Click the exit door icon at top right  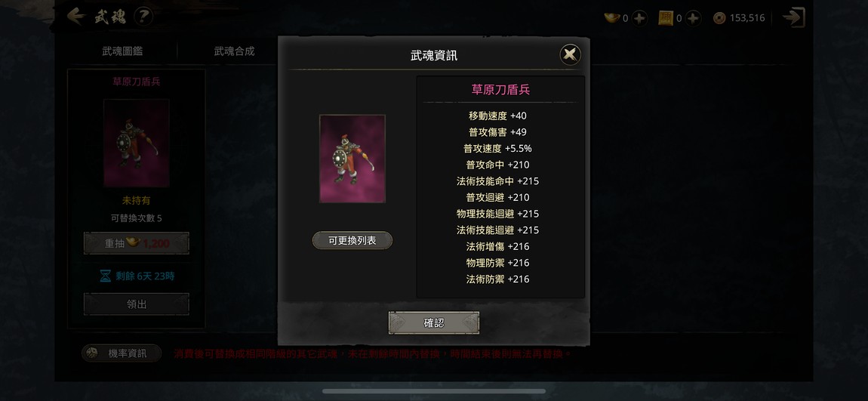(794, 17)
